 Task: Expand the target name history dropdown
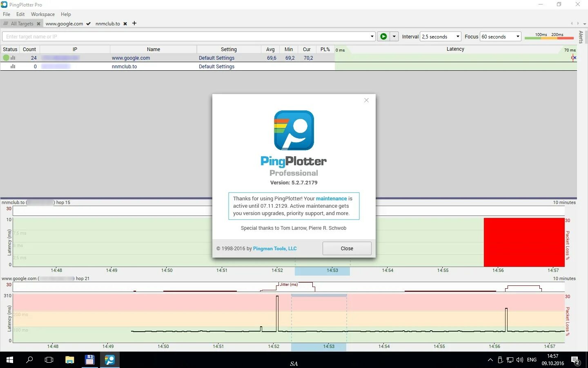pyautogui.click(x=372, y=36)
